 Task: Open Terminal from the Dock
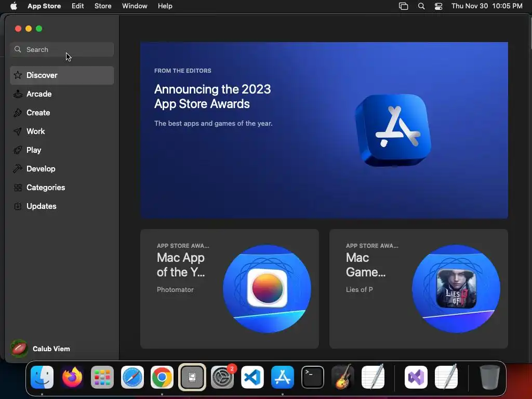(x=312, y=377)
